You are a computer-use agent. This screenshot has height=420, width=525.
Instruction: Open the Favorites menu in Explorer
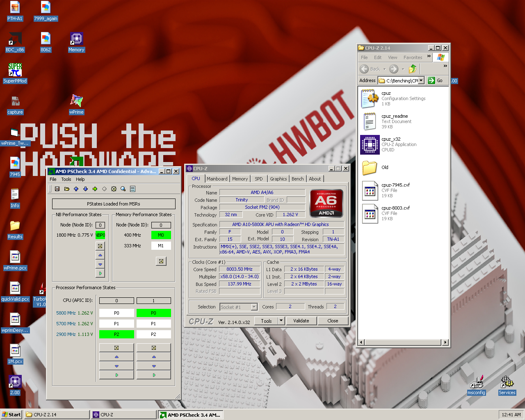(413, 57)
